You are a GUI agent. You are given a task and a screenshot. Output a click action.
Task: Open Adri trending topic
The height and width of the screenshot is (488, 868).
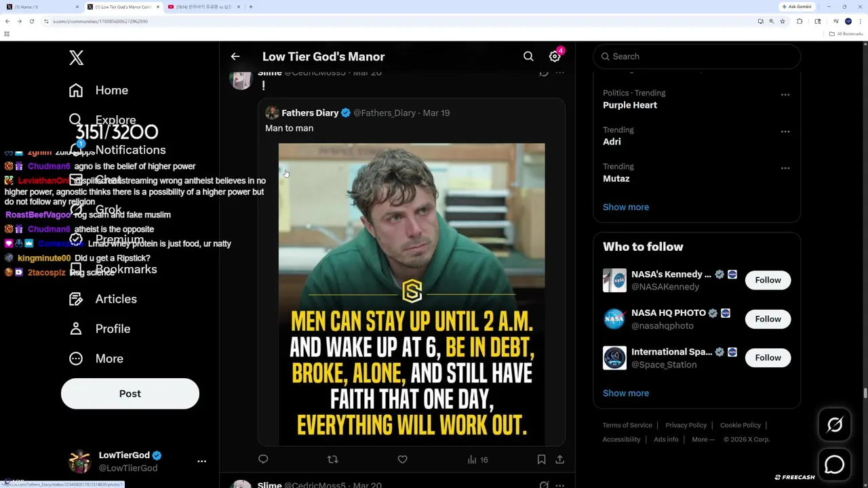click(612, 142)
